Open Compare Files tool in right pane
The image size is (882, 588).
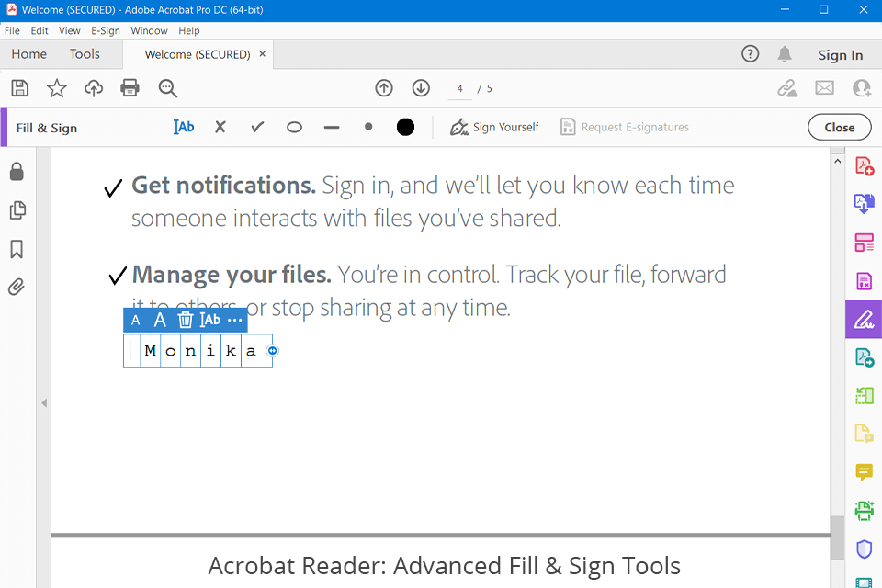pos(864,396)
